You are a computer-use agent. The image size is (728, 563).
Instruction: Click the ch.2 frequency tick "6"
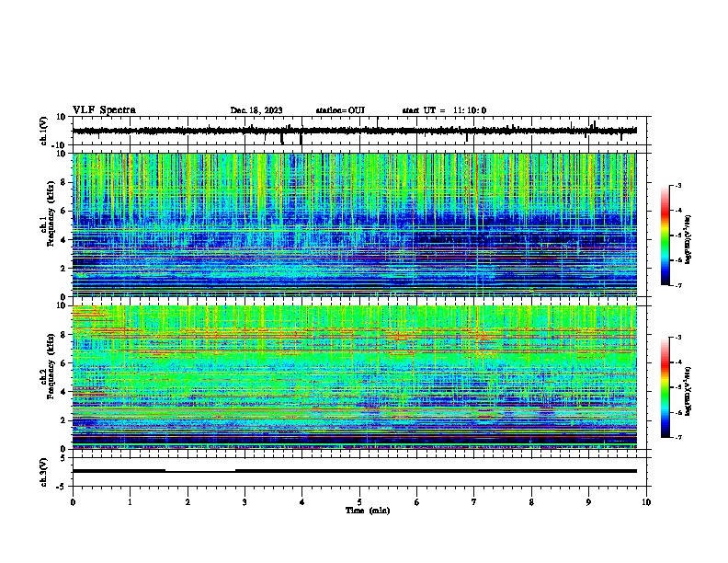64,363
